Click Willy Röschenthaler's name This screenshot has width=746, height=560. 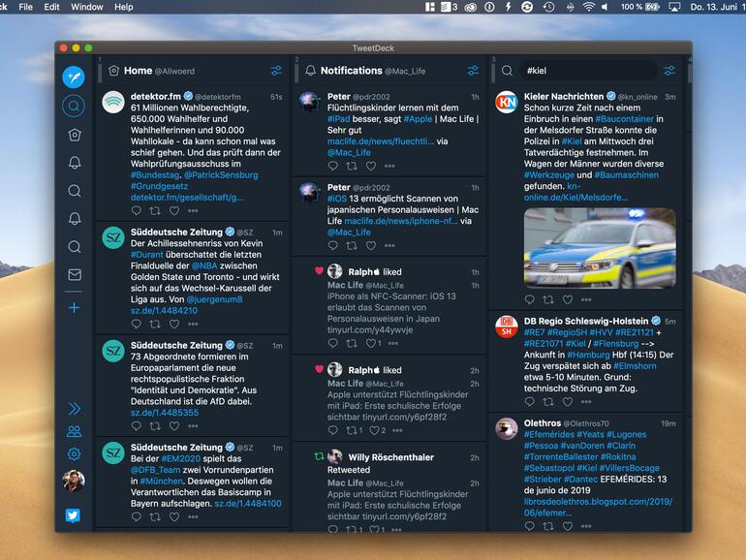point(391,457)
